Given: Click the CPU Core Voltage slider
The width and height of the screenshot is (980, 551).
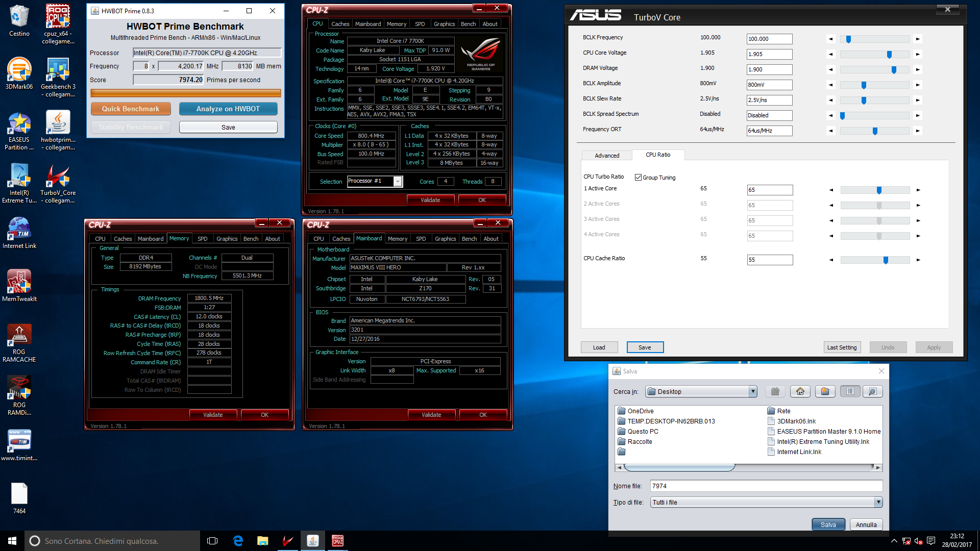Looking at the screenshot, I should click(875, 54).
